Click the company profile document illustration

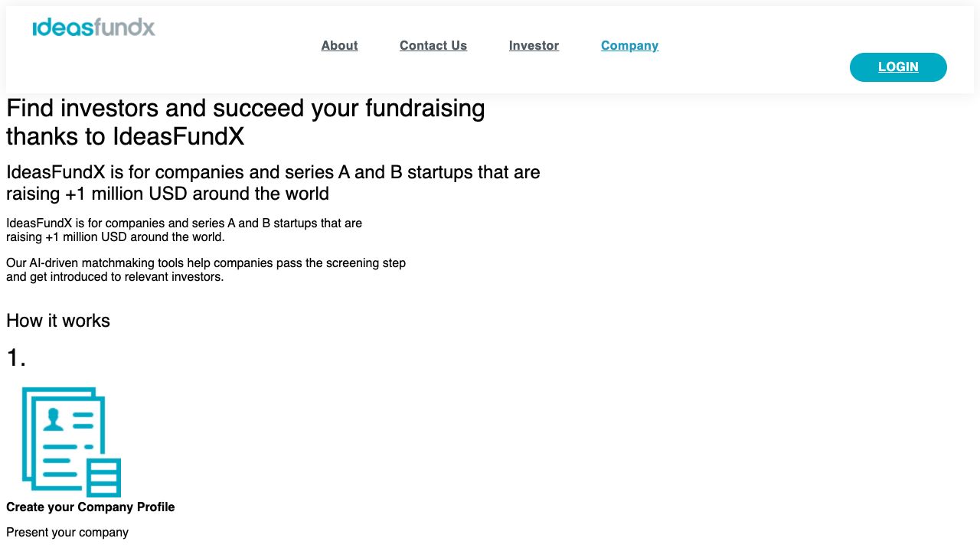click(x=71, y=442)
